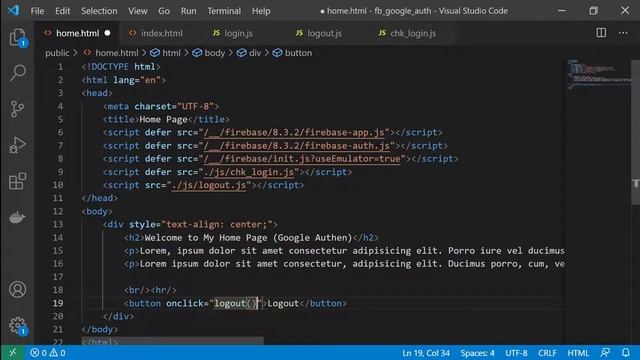Click the home.html file icon in breadcrumb
This screenshot has width=640, height=360.
(x=87, y=53)
